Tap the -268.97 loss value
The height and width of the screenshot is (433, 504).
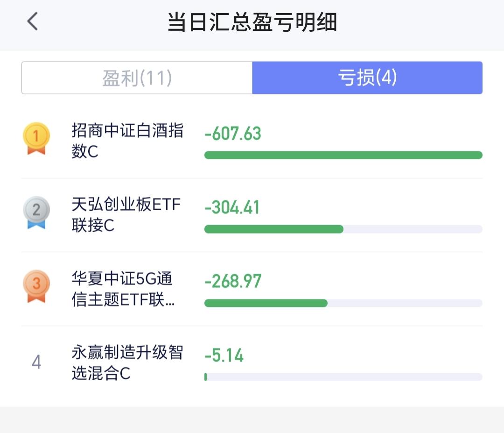[233, 281]
